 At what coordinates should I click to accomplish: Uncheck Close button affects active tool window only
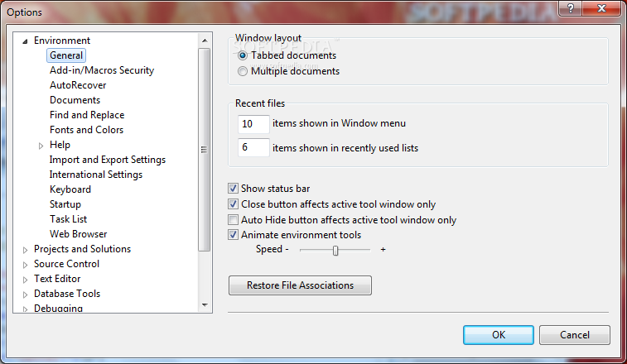pos(233,204)
